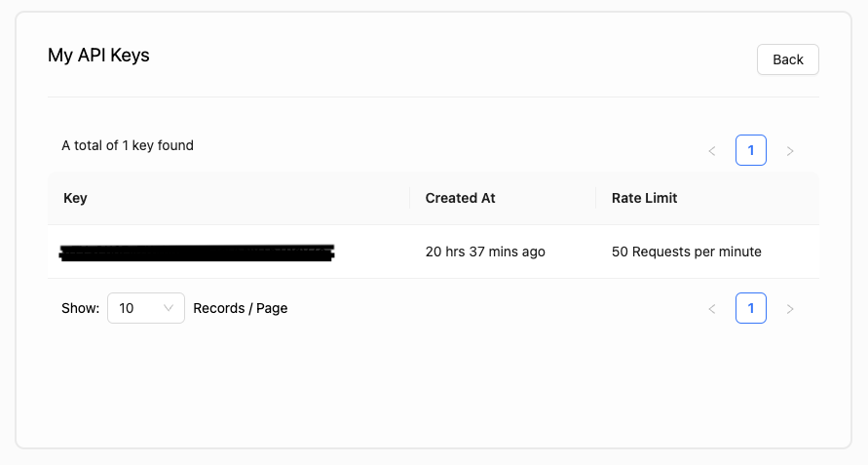Viewport: 868px width, 465px height.
Task: Go to next page using top pagination arrow
Action: [x=790, y=151]
